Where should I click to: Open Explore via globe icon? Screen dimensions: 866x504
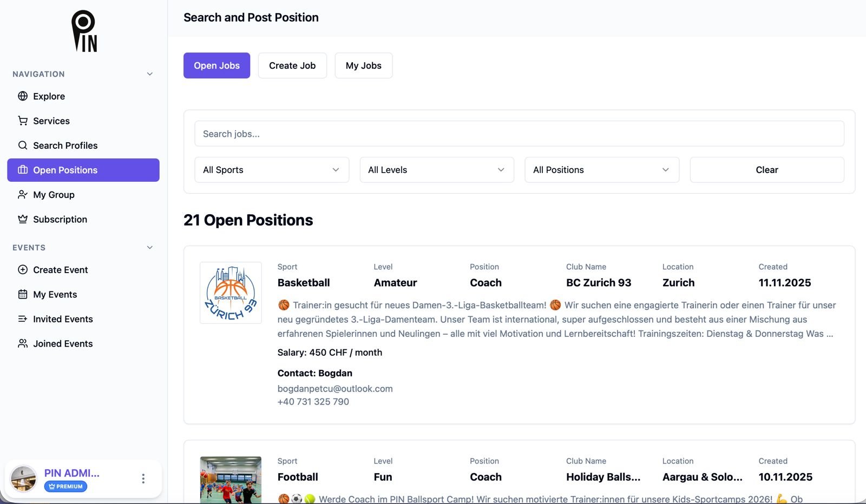point(23,96)
